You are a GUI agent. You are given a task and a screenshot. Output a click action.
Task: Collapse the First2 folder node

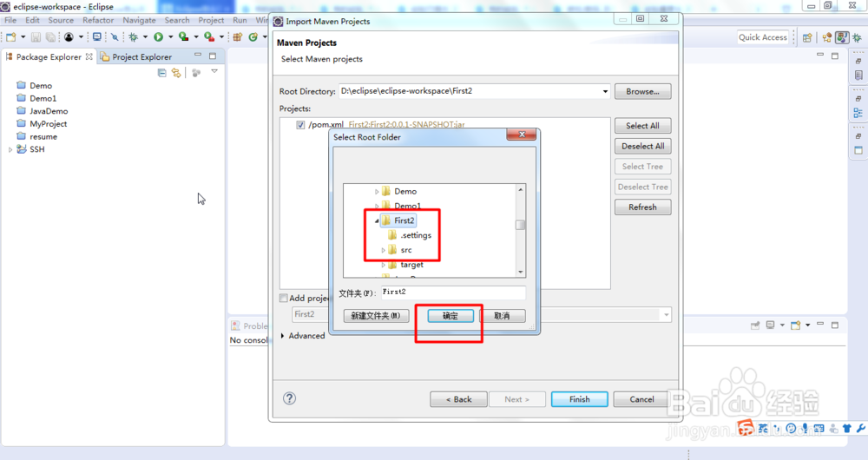(x=377, y=220)
